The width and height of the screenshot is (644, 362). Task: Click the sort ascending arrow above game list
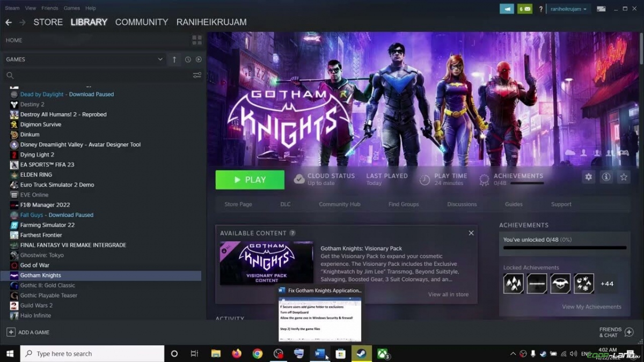[x=174, y=60]
